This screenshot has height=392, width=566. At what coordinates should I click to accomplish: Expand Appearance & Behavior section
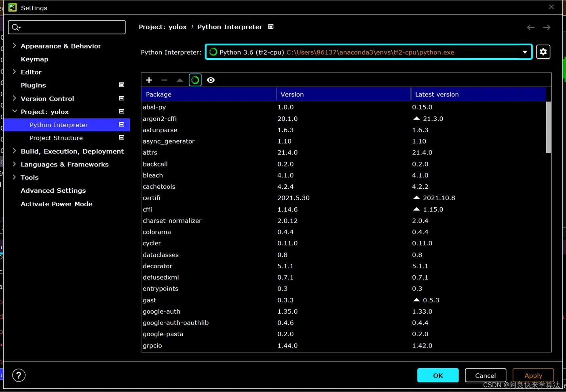click(15, 46)
